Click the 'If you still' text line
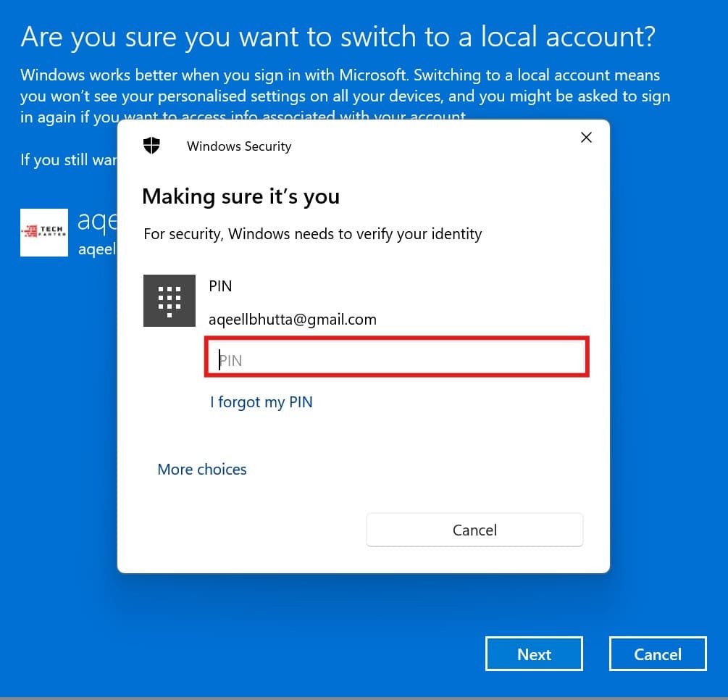Viewport: 728px width, 700px height. tap(68, 159)
